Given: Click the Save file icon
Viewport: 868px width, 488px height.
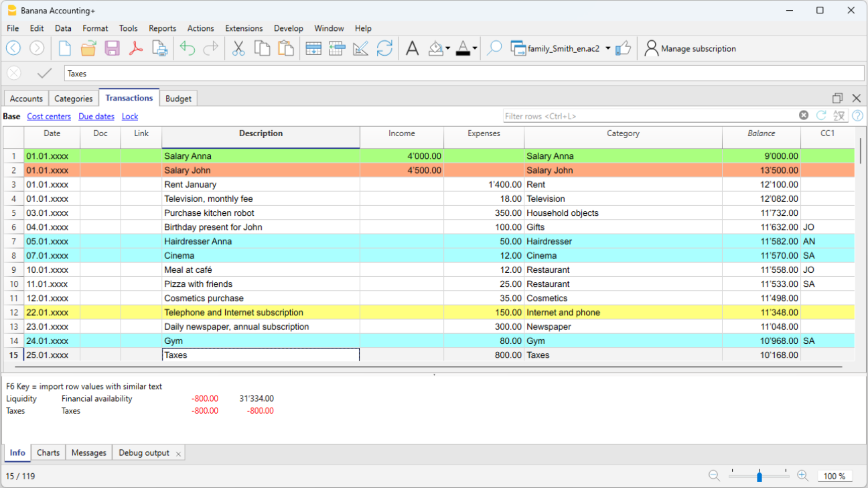Looking at the screenshot, I should pyautogui.click(x=112, y=48).
